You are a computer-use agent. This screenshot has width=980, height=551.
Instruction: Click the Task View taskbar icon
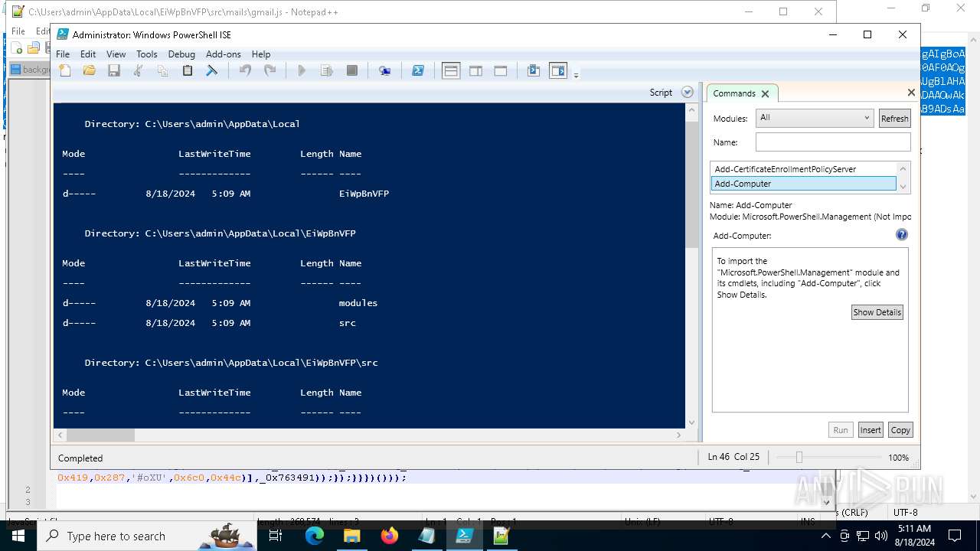point(276,536)
